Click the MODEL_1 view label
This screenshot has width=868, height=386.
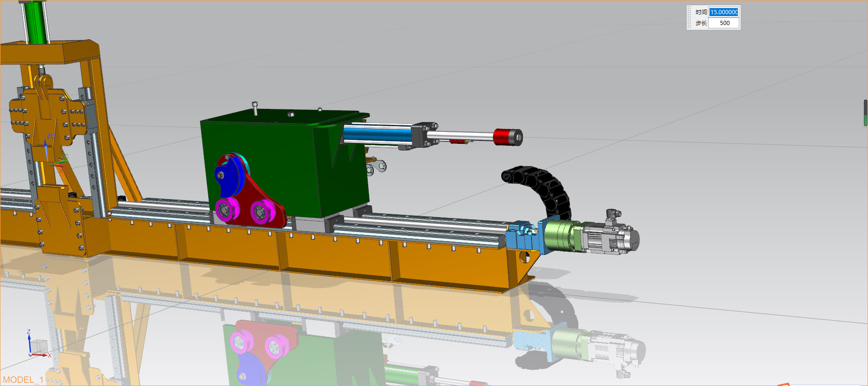click(x=23, y=380)
